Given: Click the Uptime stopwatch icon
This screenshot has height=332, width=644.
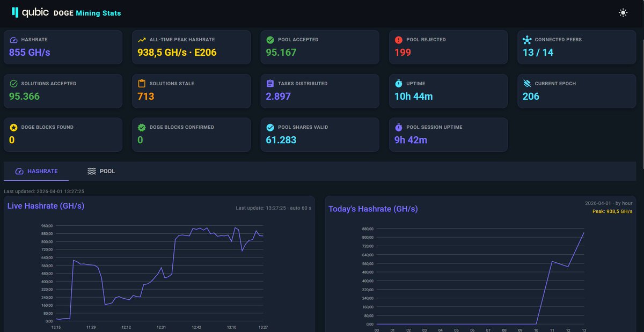Looking at the screenshot, I should coord(399,84).
